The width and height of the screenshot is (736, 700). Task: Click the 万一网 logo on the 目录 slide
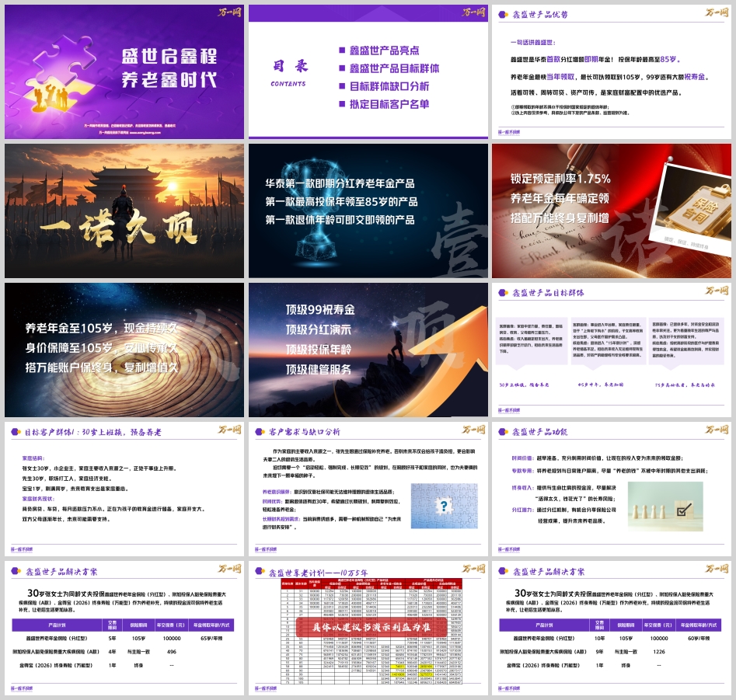[x=474, y=12]
